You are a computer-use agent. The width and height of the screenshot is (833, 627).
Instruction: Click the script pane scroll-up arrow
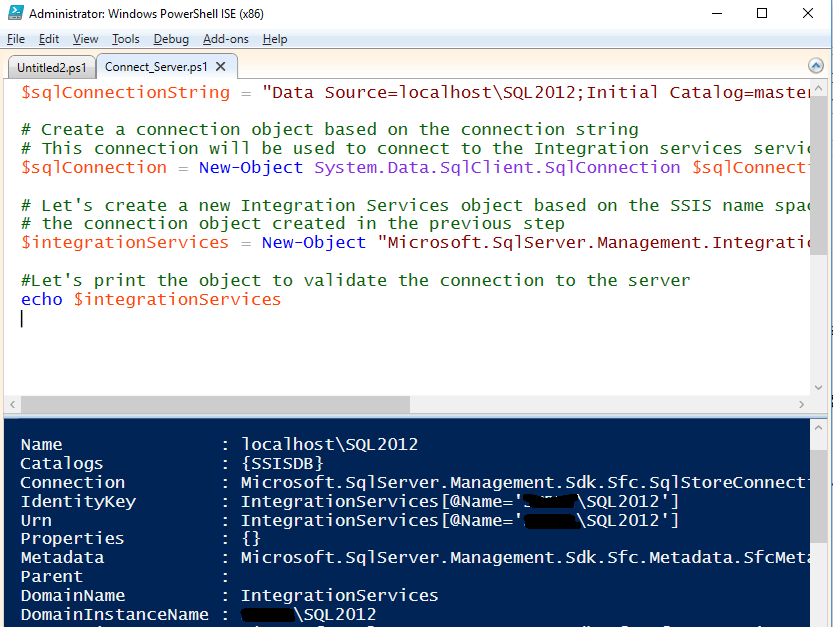[818, 88]
